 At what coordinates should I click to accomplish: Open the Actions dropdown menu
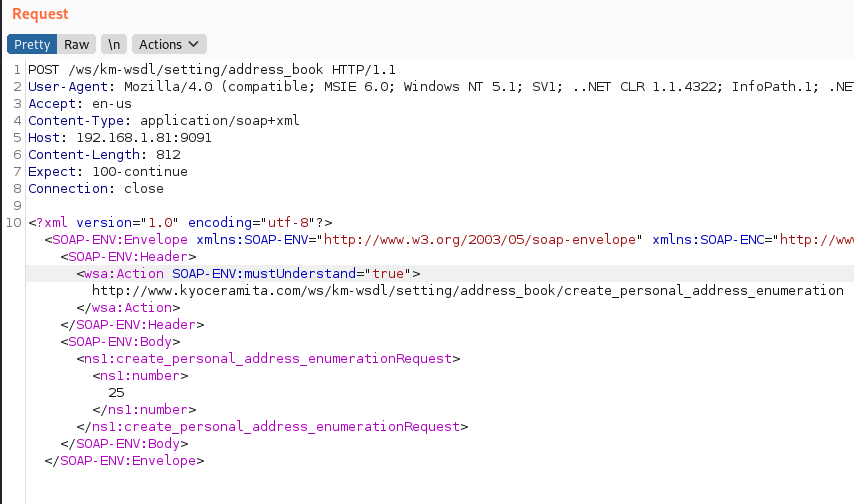168,44
